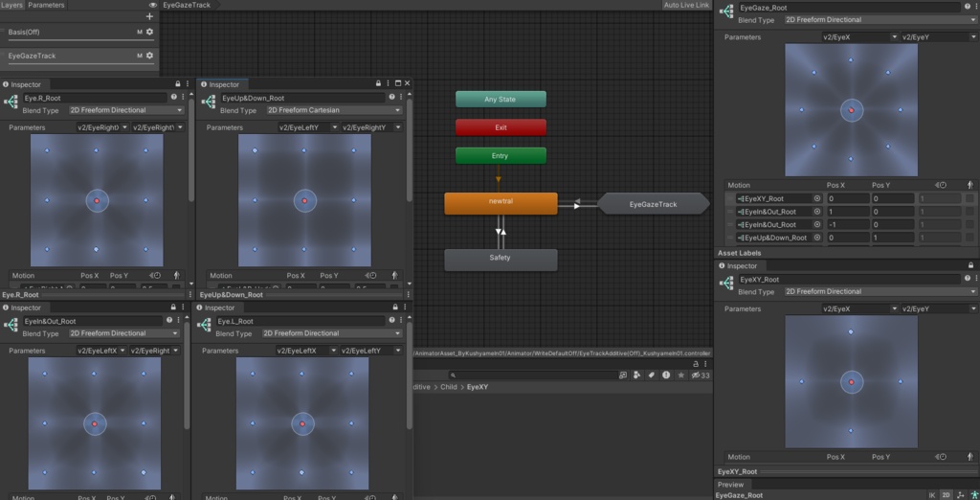Open help for EyeGaze_Root blend tree
This screenshot has height=500, width=980.
coord(968,8)
